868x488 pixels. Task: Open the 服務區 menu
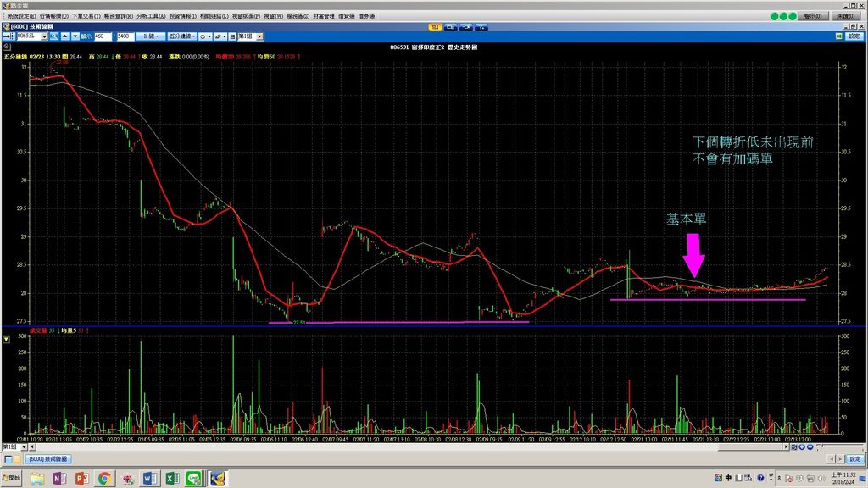[x=298, y=16]
